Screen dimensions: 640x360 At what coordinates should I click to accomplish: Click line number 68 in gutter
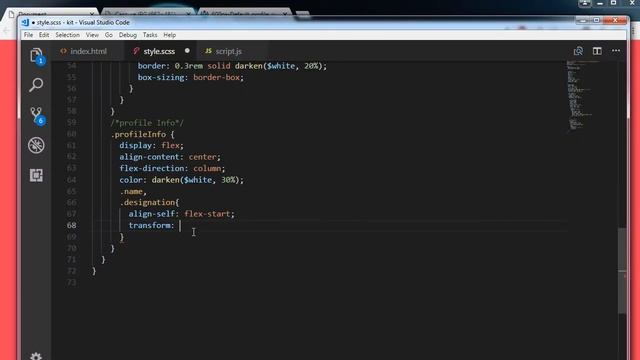tap(71, 225)
